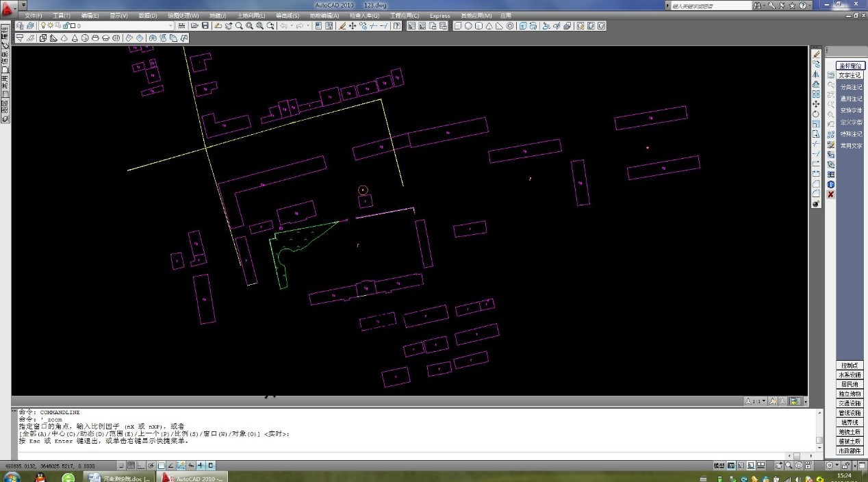
Task: Toggle the Model space button in status bar
Action: pos(719,466)
